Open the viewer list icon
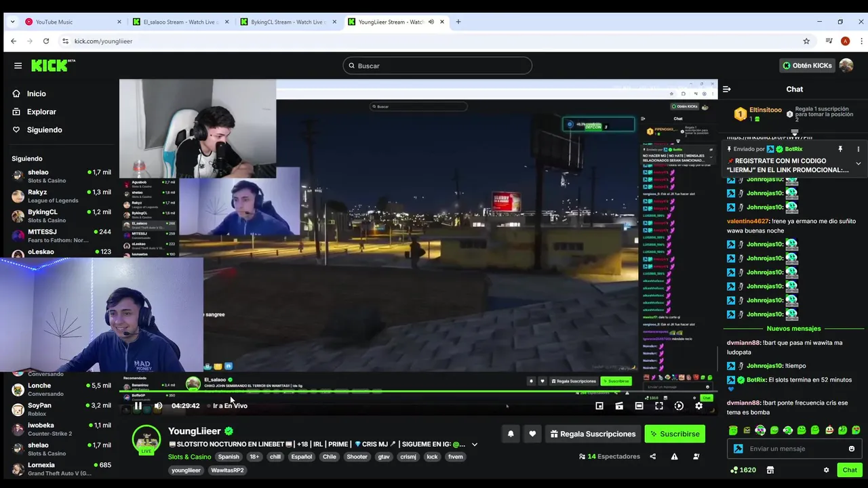The image size is (868, 488). tap(696, 457)
